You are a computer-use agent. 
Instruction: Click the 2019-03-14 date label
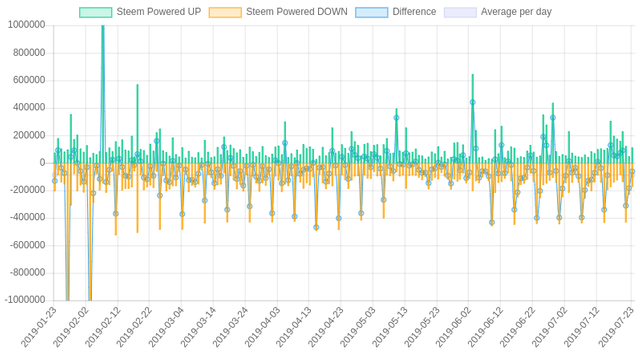click(x=198, y=328)
